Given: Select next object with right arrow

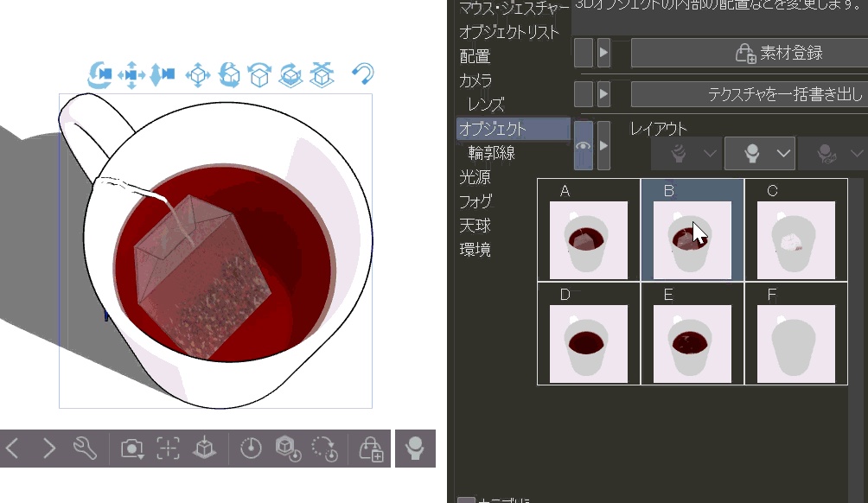Looking at the screenshot, I should [48, 449].
